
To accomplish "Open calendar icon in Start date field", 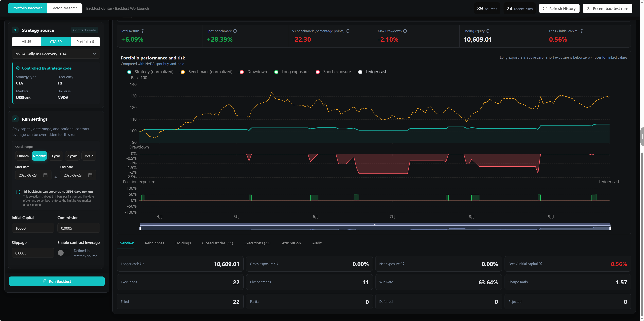I will pos(45,175).
